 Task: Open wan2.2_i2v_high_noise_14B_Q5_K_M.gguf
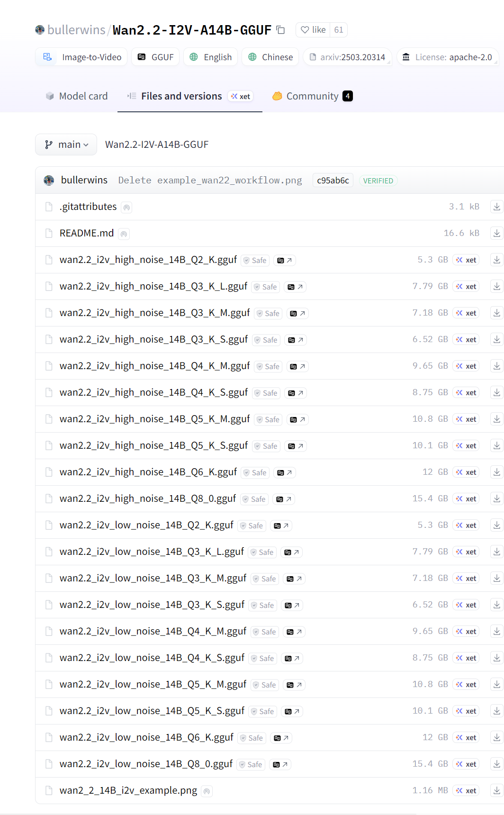pos(155,419)
